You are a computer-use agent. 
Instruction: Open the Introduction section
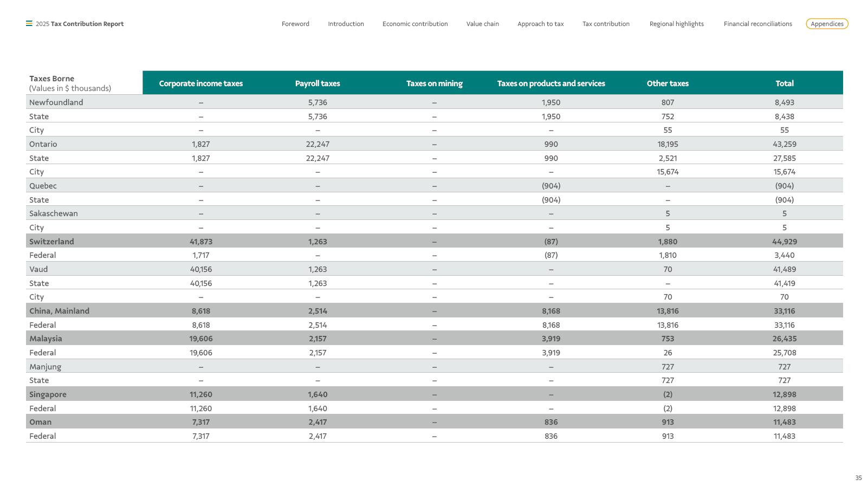346,24
